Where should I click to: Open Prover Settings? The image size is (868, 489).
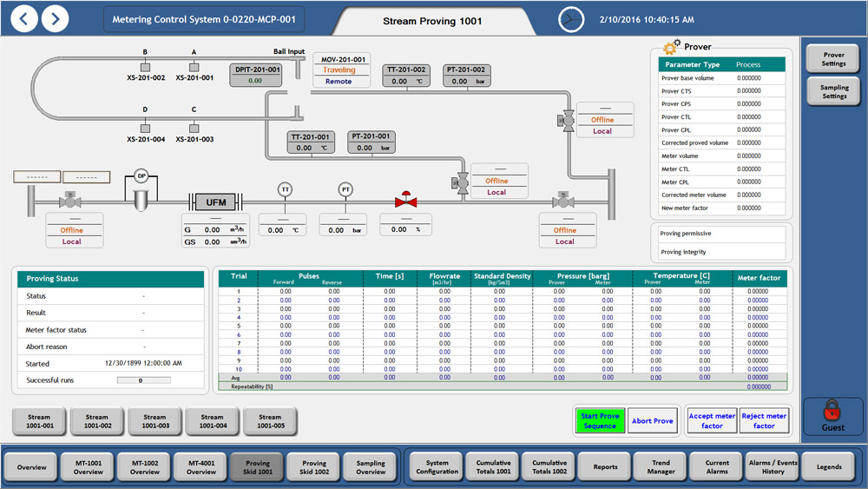click(x=833, y=59)
